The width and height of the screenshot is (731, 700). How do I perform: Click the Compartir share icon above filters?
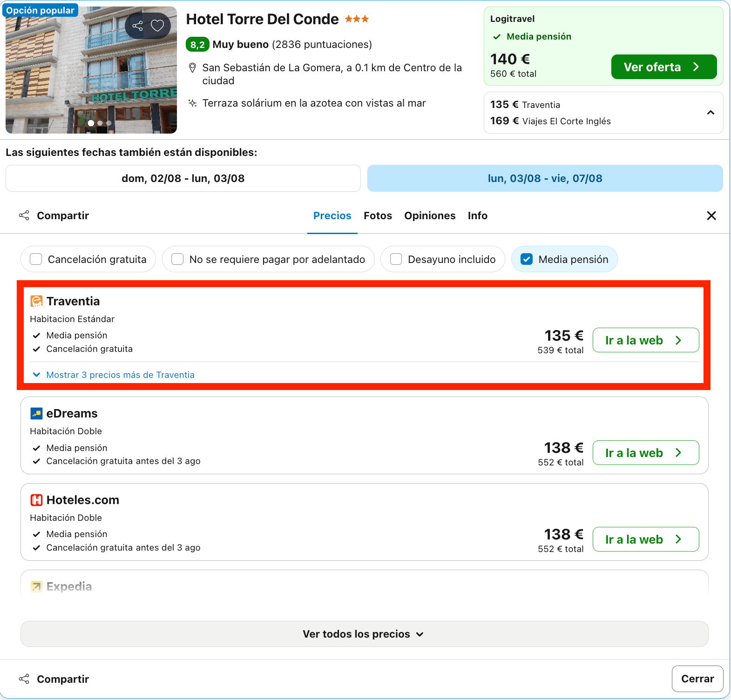(24, 215)
